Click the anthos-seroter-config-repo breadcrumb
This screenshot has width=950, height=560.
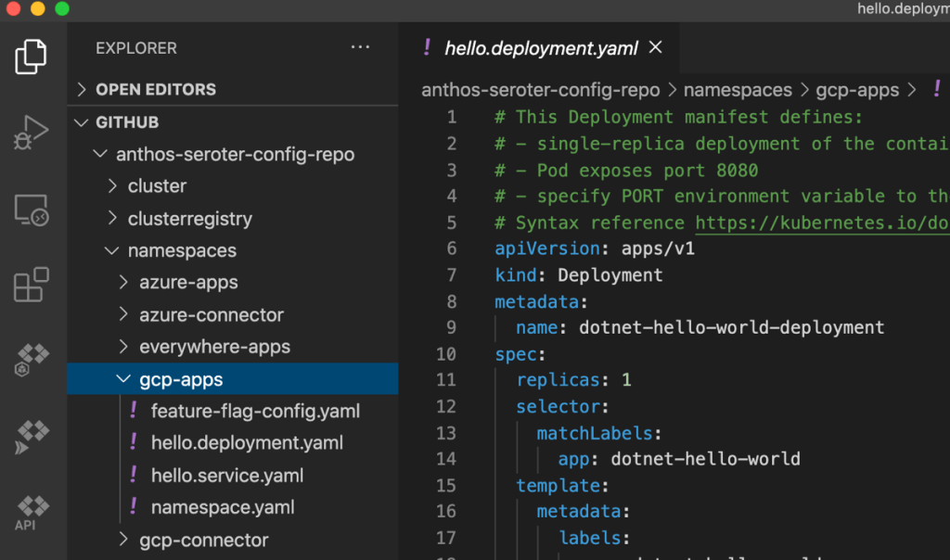(541, 90)
